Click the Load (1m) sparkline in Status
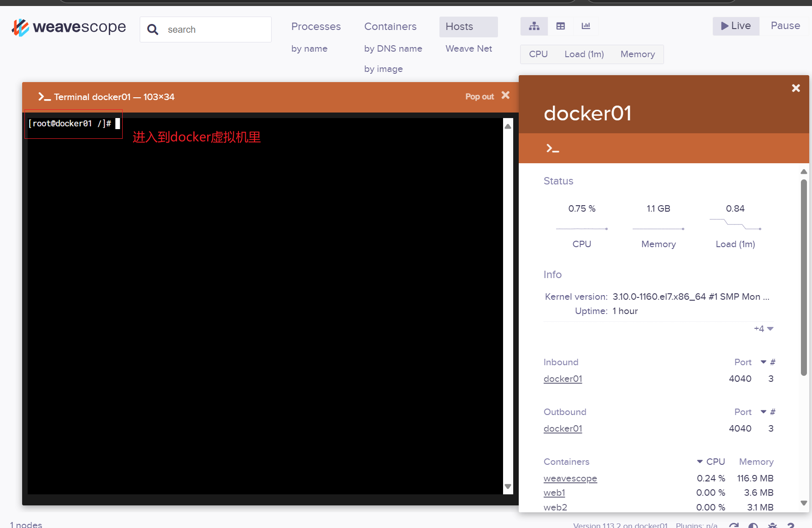Image resolution: width=812 pixels, height=528 pixels. point(735,224)
